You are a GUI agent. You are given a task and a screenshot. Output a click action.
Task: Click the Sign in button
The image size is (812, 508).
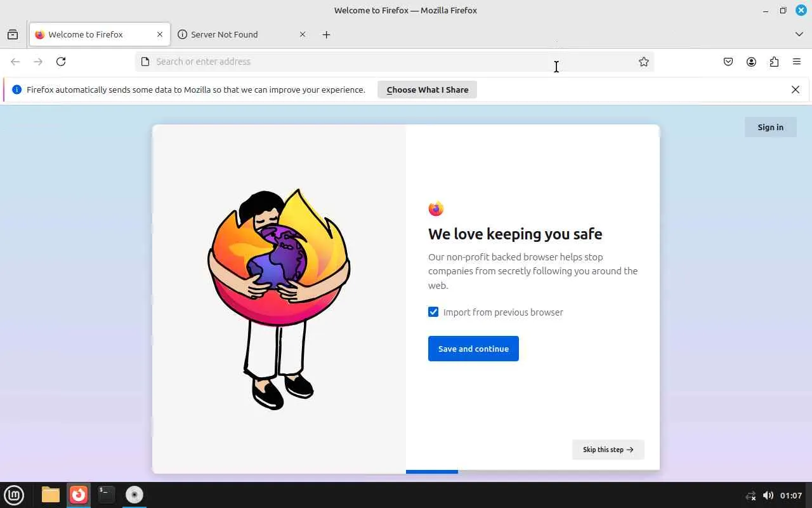770,127
